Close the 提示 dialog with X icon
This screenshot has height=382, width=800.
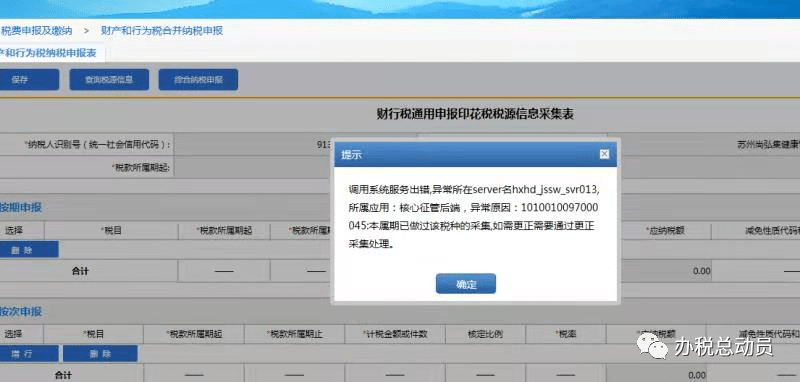click(x=604, y=154)
